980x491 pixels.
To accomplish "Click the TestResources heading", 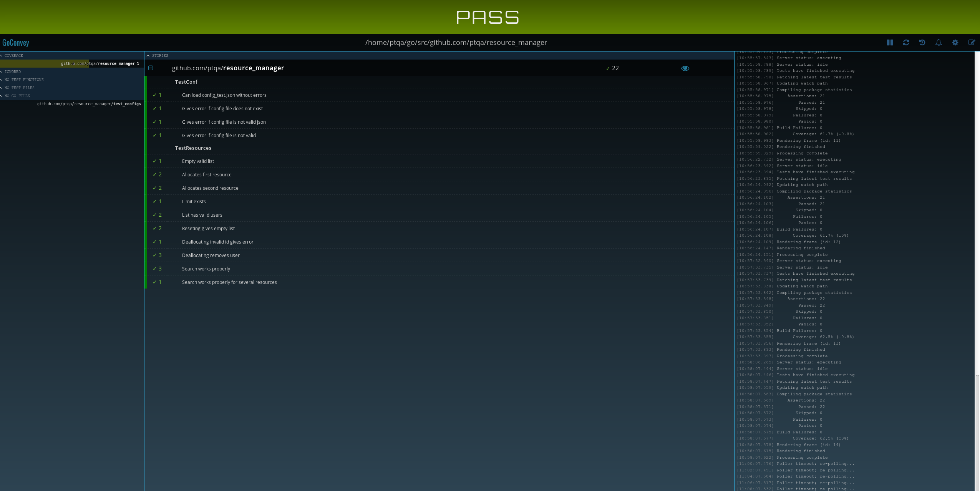I will (193, 148).
